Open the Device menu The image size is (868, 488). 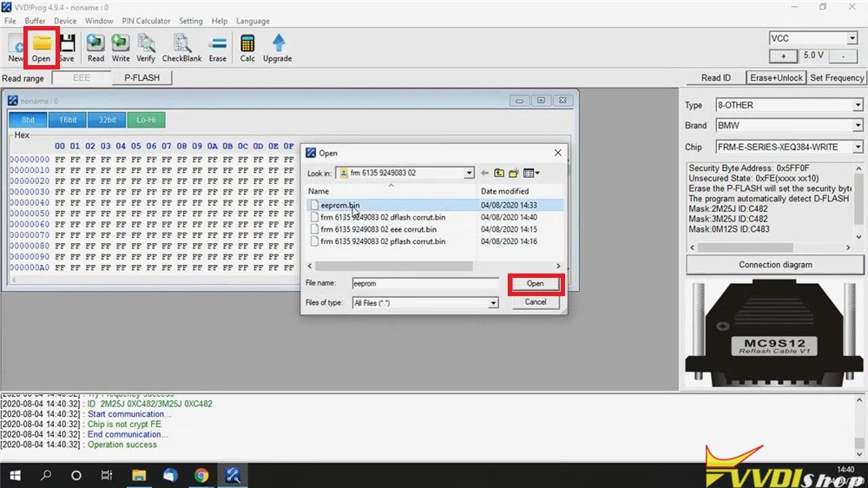[x=65, y=21]
